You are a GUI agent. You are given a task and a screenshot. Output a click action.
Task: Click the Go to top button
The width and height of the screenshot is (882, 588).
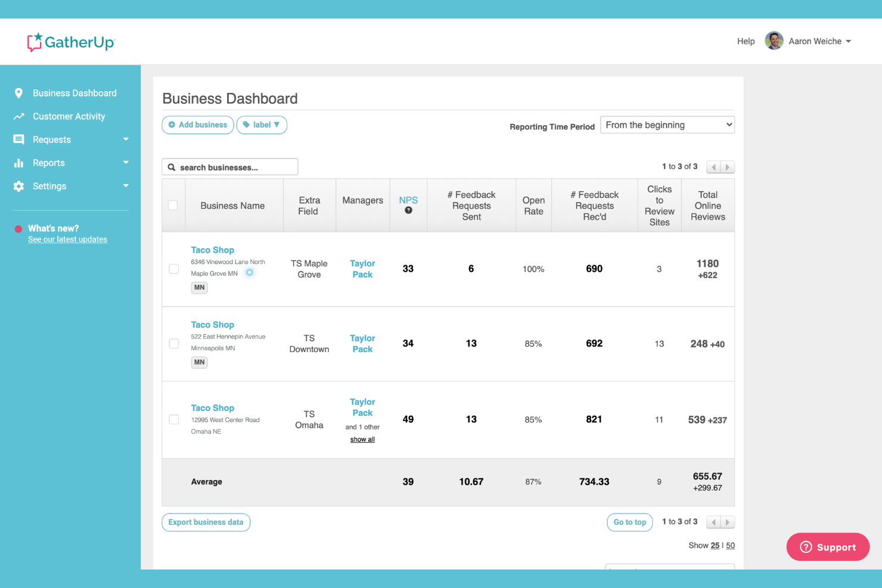coord(630,522)
